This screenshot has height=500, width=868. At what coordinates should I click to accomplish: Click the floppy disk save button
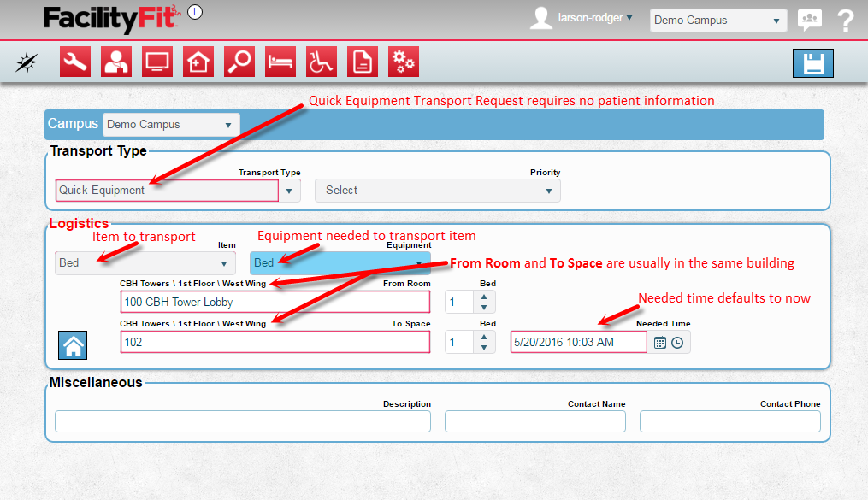point(812,63)
